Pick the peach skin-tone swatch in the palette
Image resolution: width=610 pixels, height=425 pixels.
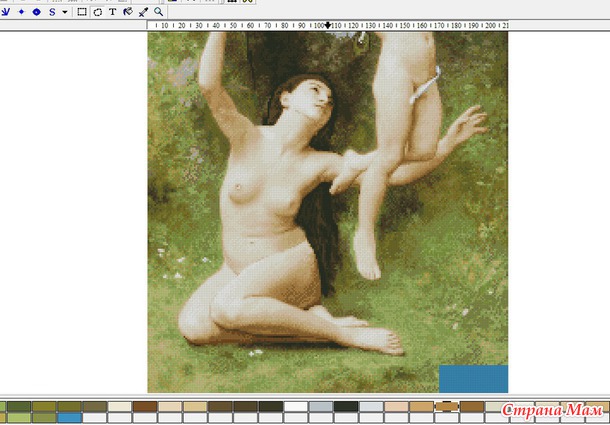pyautogui.click(x=396, y=407)
